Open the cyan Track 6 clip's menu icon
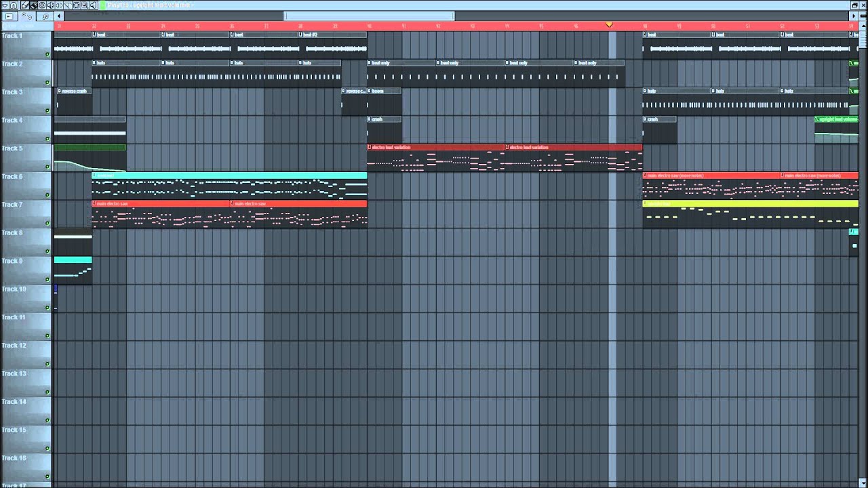 point(95,176)
